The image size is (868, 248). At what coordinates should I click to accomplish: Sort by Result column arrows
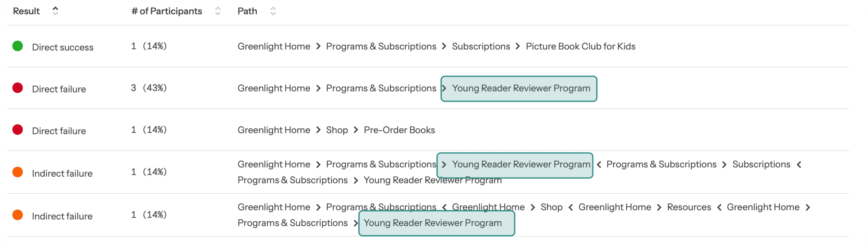(x=55, y=11)
